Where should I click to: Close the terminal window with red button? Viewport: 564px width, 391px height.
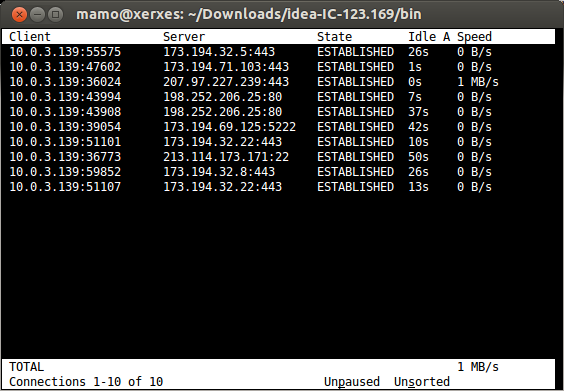pyautogui.click(x=19, y=14)
